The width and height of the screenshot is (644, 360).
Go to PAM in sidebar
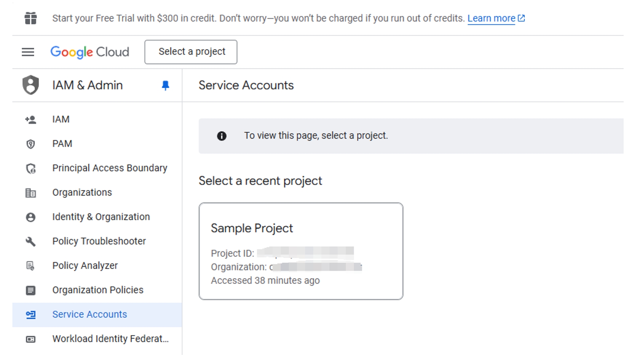[97, 144]
